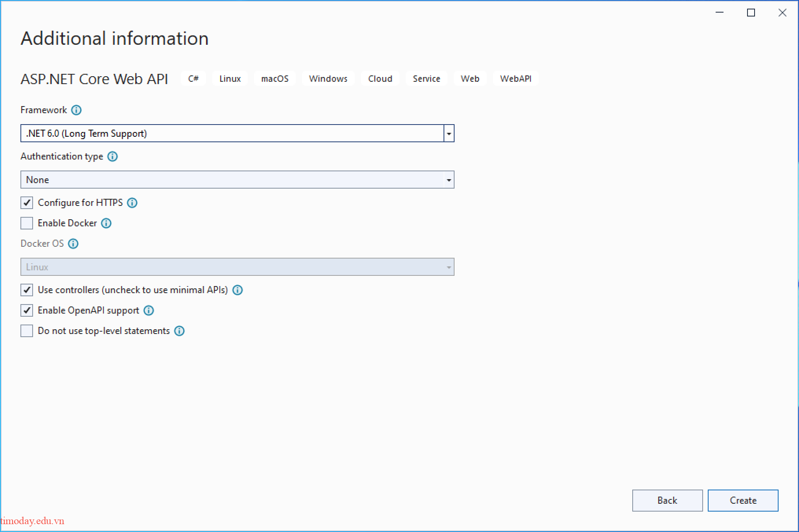
Task: Open the Framework dropdown
Action: [449, 133]
